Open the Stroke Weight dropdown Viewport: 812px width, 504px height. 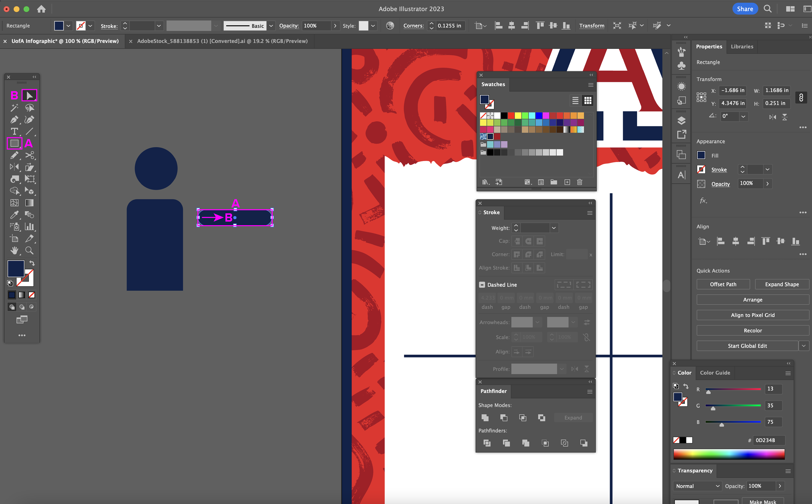(554, 228)
